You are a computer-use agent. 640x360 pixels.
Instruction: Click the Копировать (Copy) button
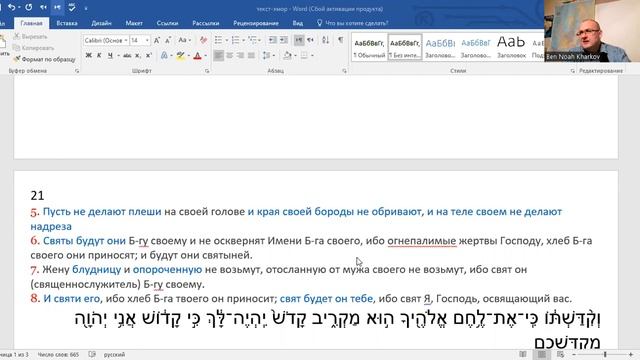[33, 48]
